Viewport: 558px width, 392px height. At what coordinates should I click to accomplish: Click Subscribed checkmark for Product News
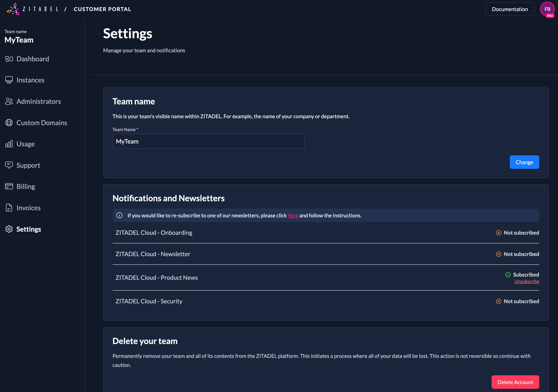(x=508, y=275)
